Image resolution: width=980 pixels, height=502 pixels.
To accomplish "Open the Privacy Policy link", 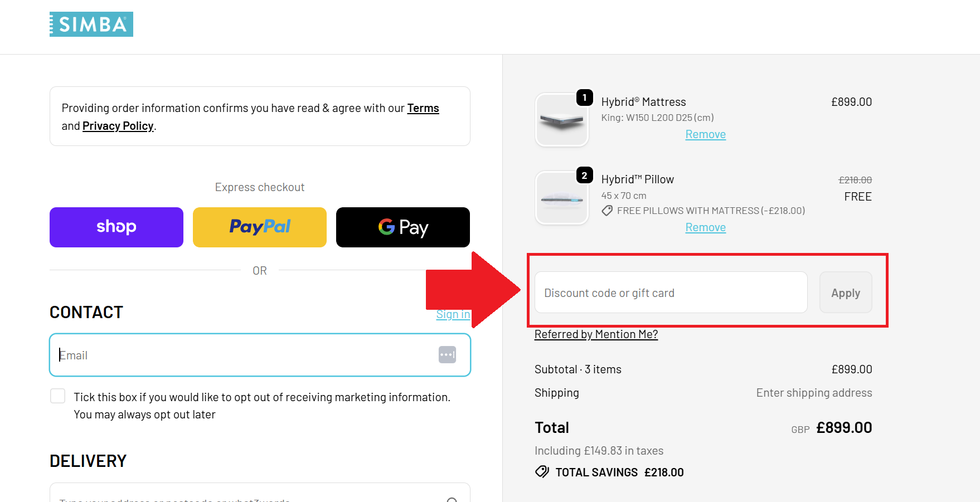I will click(x=118, y=126).
